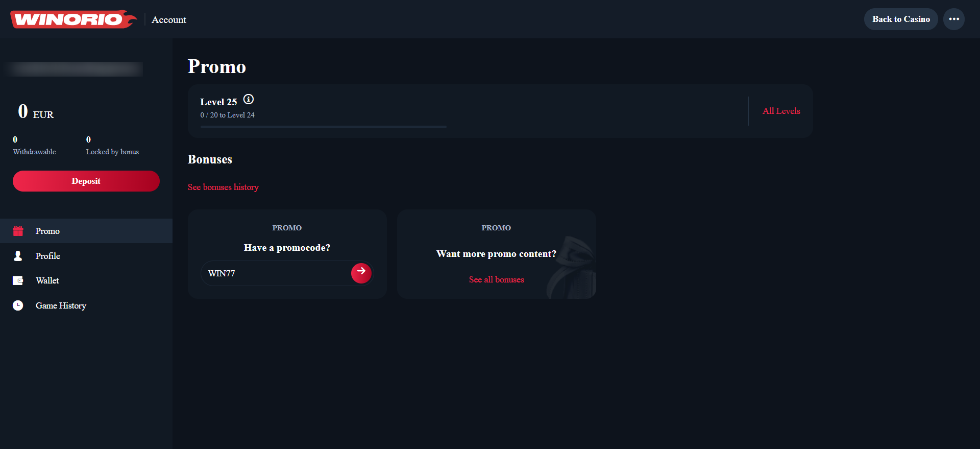This screenshot has height=449, width=980.
Task: Click the Level 25 heading
Action: (218, 102)
